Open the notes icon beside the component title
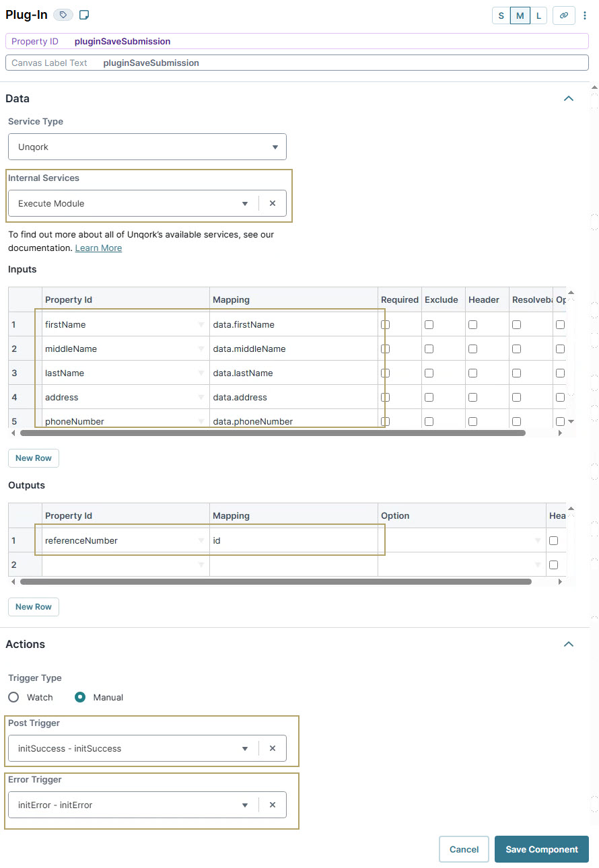The image size is (599, 868). coord(83,15)
